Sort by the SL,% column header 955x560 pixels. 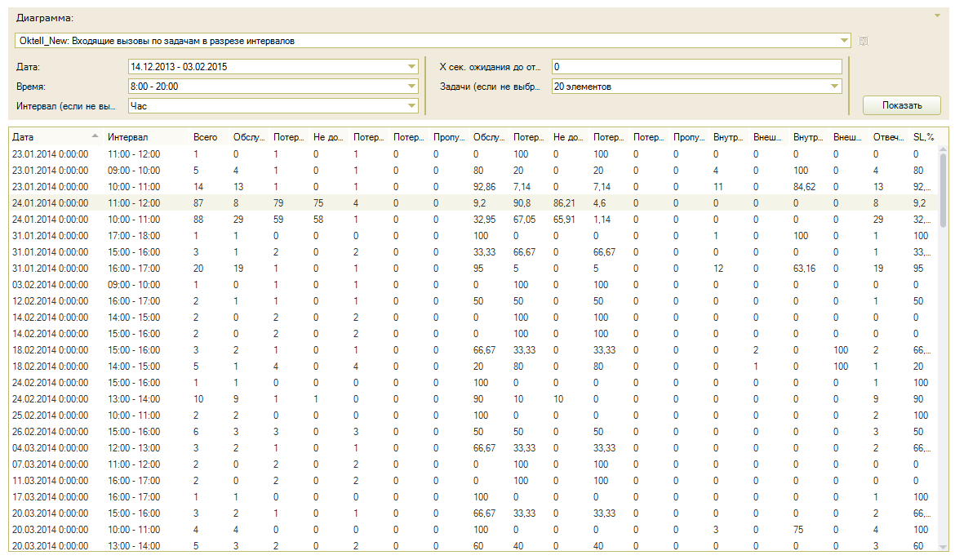pyautogui.click(x=922, y=137)
